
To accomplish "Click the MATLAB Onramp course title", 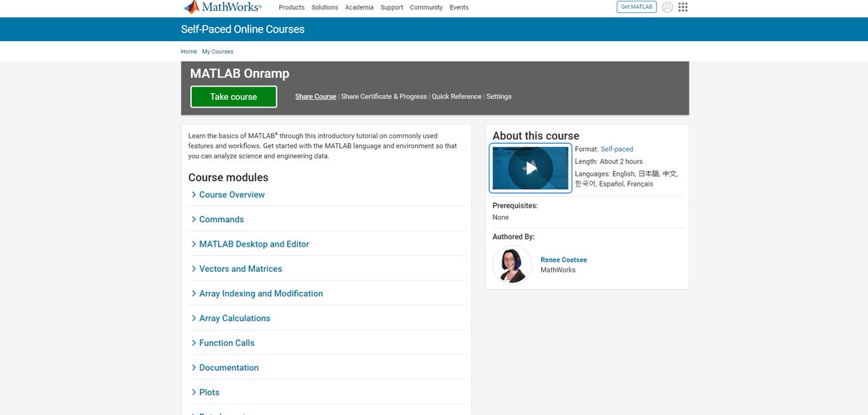I will click(239, 73).
